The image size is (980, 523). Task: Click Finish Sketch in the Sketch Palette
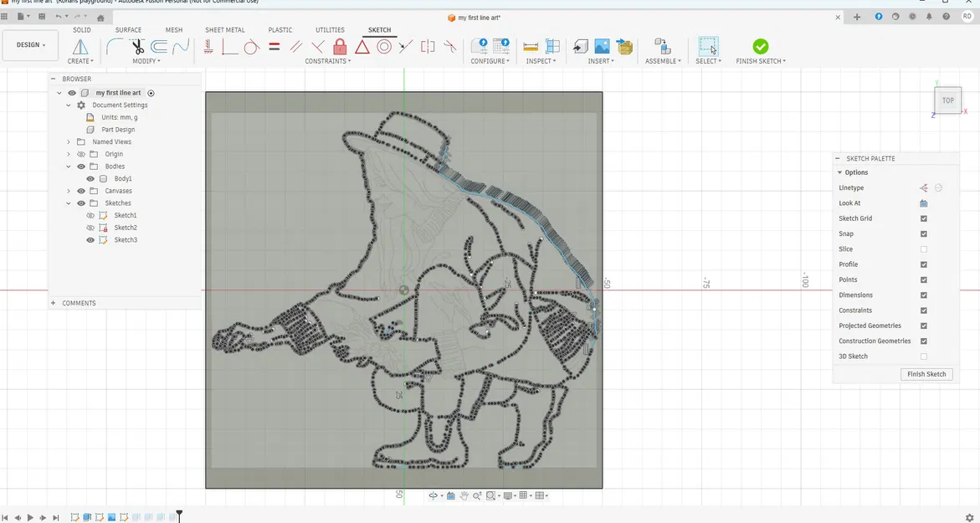tap(926, 374)
